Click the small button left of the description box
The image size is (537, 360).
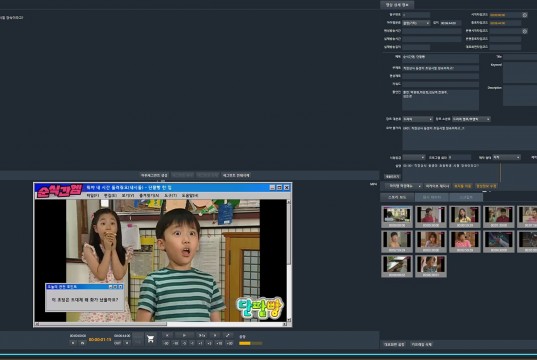point(392,176)
